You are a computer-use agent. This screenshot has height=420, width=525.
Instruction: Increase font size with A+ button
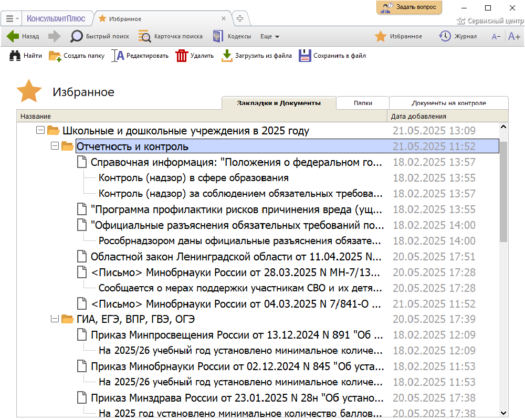click(x=514, y=36)
